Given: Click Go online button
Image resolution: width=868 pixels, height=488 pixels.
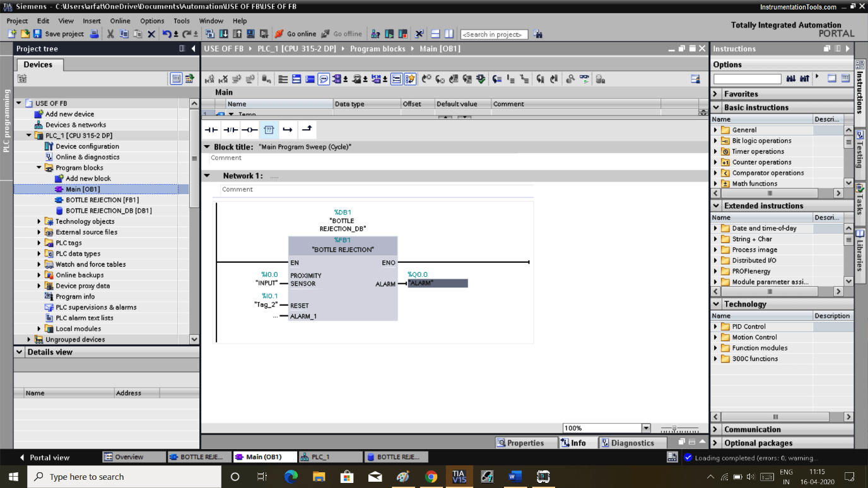Looking at the screenshot, I should [x=295, y=34].
